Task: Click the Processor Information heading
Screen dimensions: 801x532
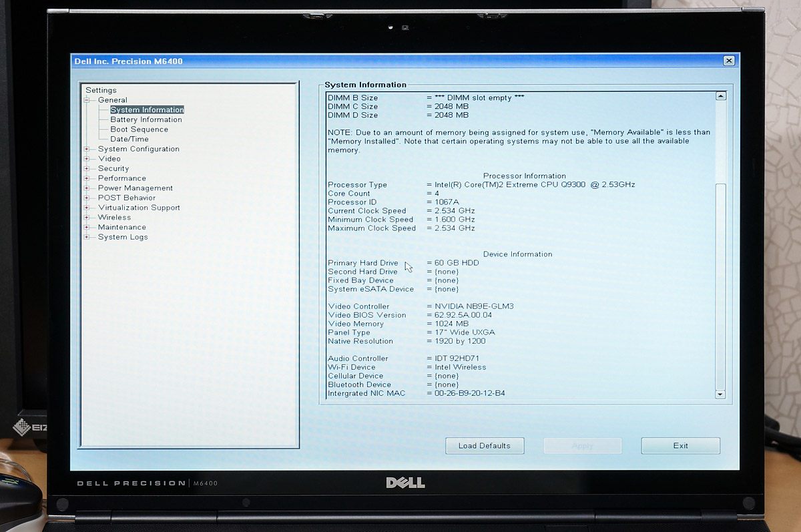Action: 525,176
